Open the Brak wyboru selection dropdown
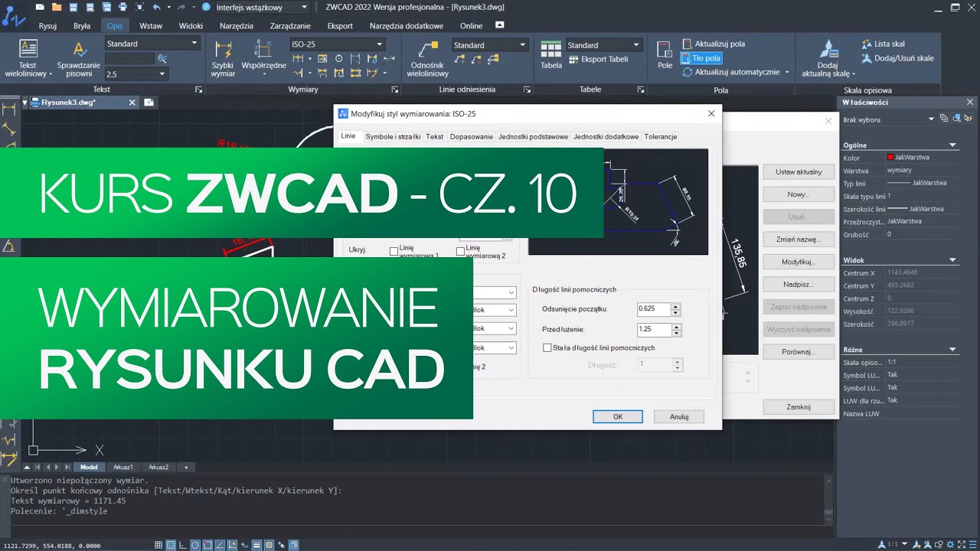 [931, 119]
